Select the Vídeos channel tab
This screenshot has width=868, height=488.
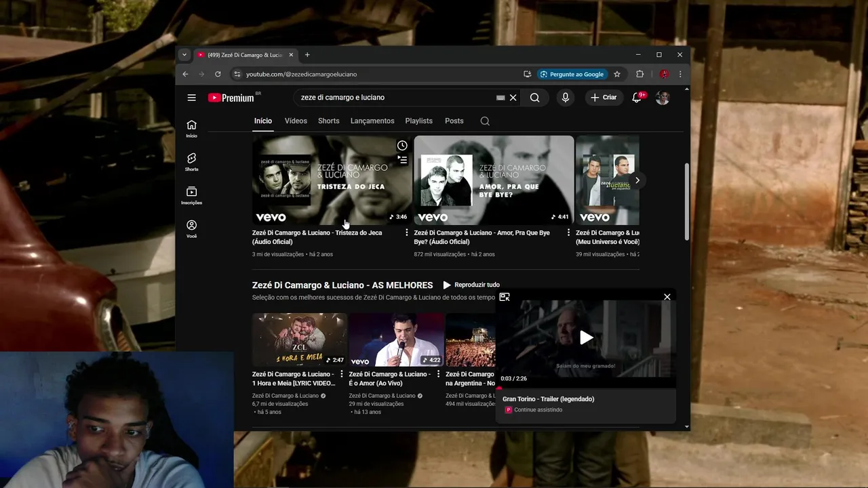click(x=296, y=121)
